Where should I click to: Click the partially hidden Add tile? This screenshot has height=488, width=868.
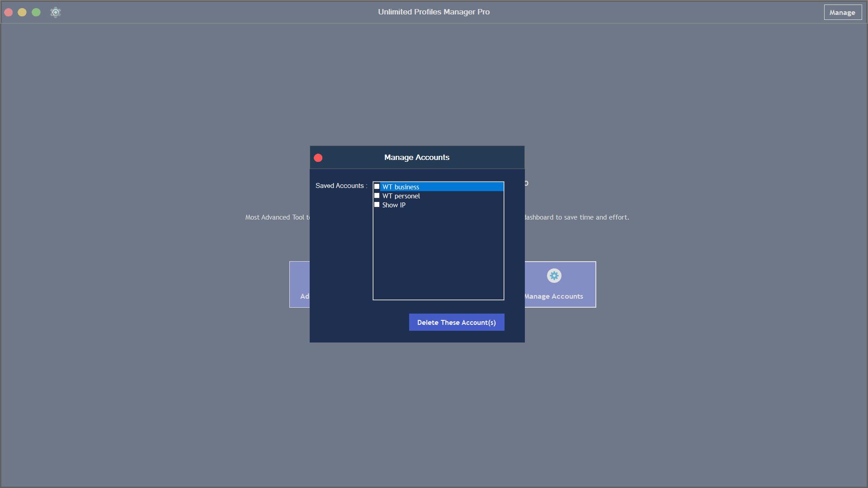click(300, 285)
